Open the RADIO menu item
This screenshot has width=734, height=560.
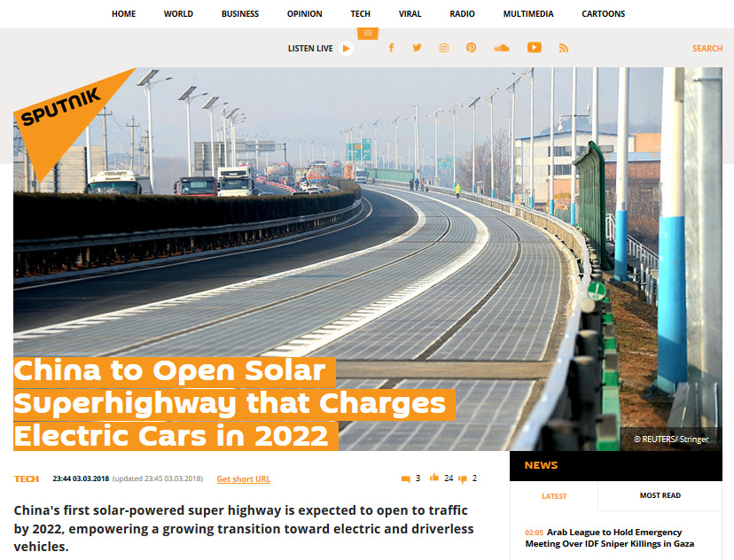point(462,14)
